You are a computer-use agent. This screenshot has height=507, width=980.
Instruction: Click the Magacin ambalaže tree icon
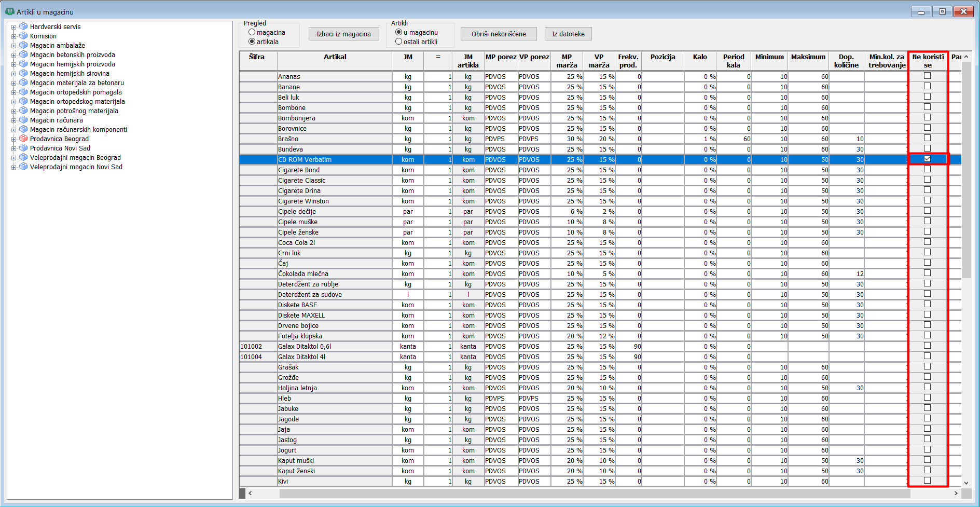23,45
